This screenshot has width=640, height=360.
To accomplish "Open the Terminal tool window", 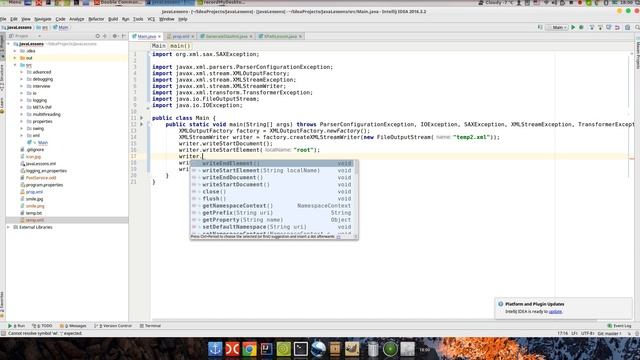I will pyautogui.click(x=150, y=326).
